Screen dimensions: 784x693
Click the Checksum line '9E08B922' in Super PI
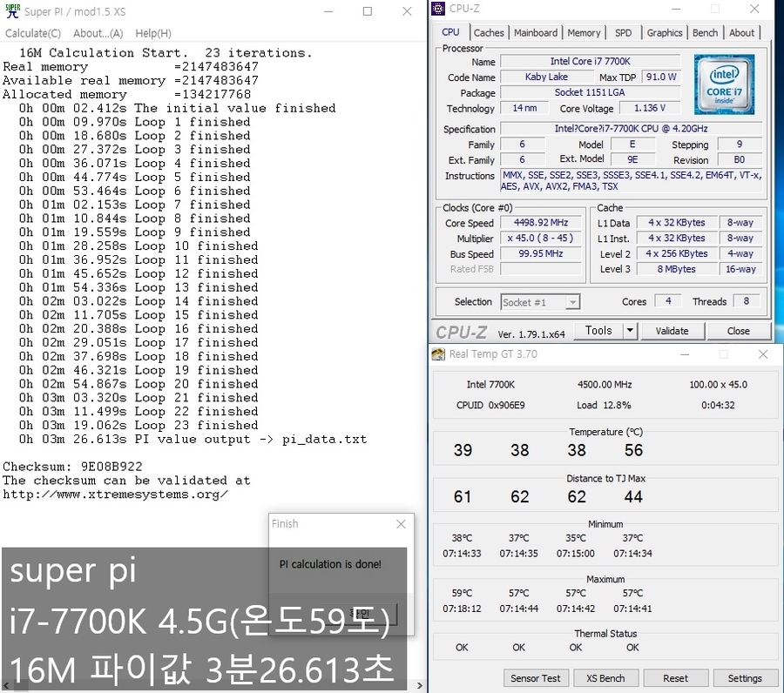click(x=72, y=467)
